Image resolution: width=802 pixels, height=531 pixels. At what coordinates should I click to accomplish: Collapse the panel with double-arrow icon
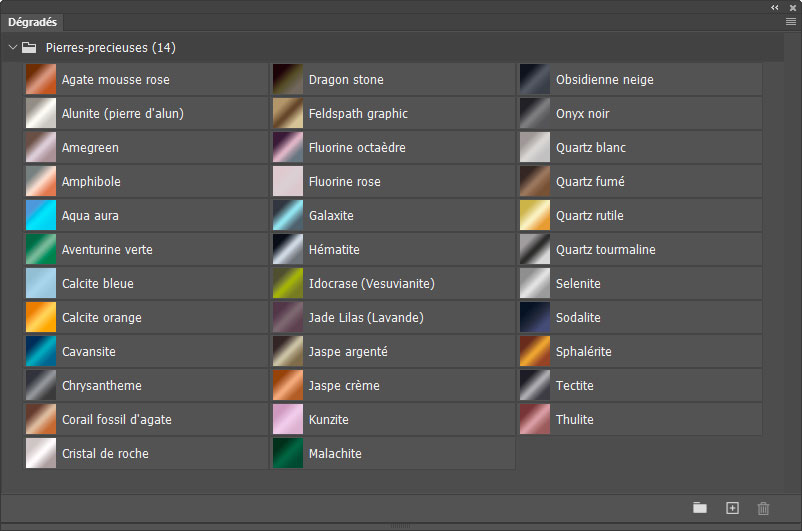tap(775, 7)
